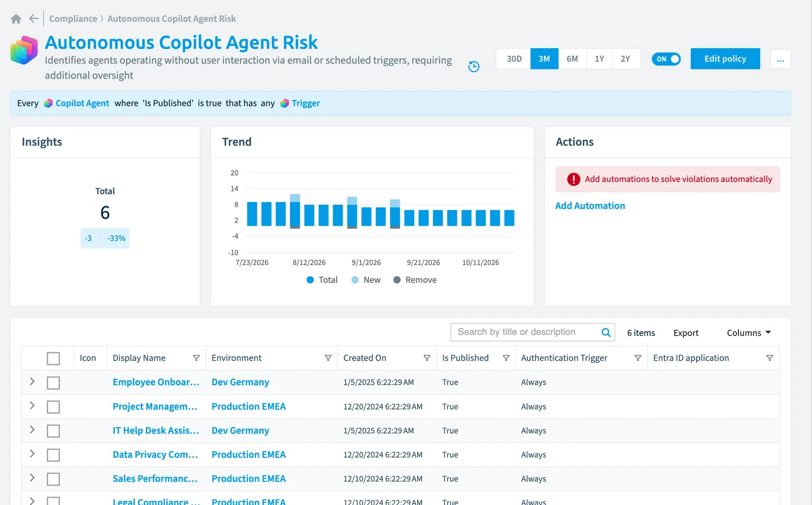The image size is (812, 505).
Task: Open the Compliance breadcrumb
Action: coord(73,19)
